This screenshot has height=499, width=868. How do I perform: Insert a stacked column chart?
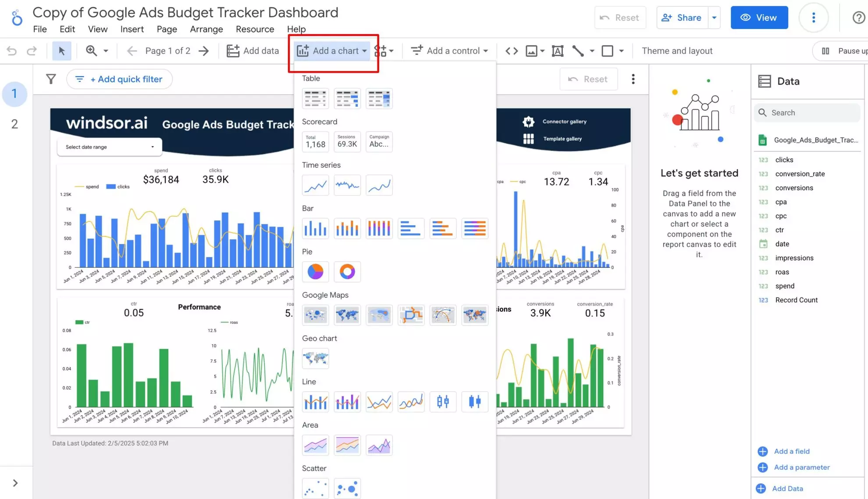[347, 229]
